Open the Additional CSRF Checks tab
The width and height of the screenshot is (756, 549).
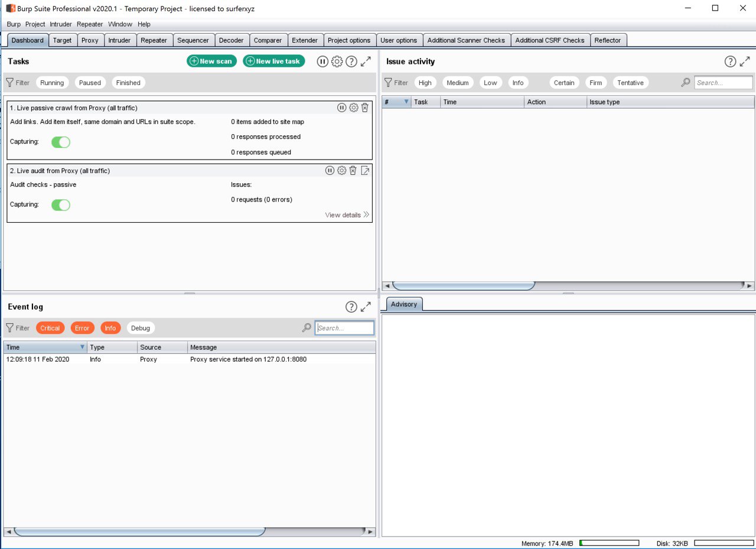(x=550, y=40)
